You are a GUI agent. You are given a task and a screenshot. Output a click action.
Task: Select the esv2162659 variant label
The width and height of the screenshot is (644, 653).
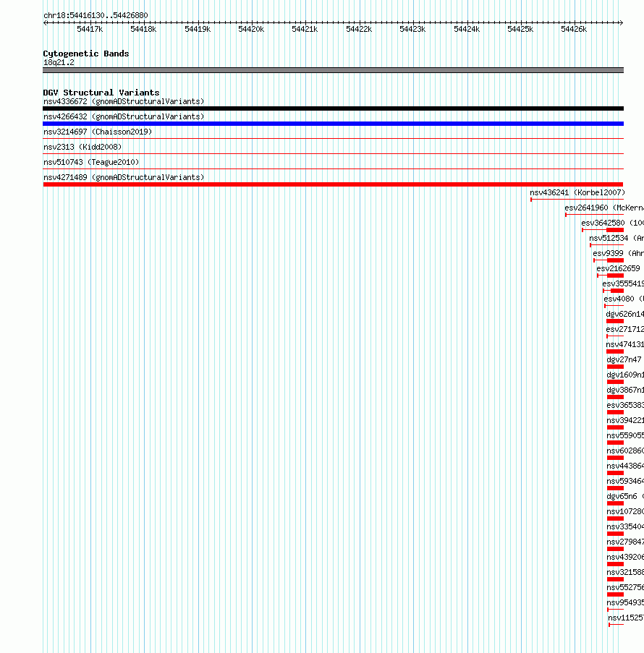click(x=618, y=268)
